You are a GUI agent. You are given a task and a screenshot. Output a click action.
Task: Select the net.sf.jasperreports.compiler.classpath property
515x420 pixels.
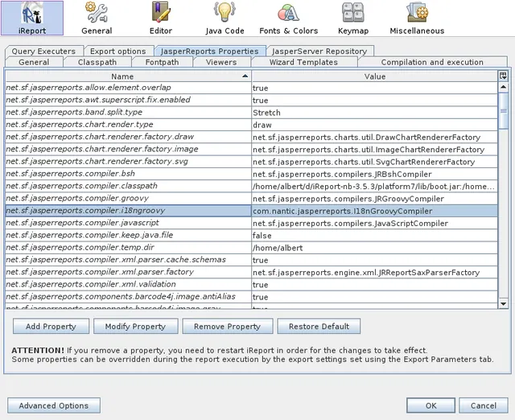129,186
